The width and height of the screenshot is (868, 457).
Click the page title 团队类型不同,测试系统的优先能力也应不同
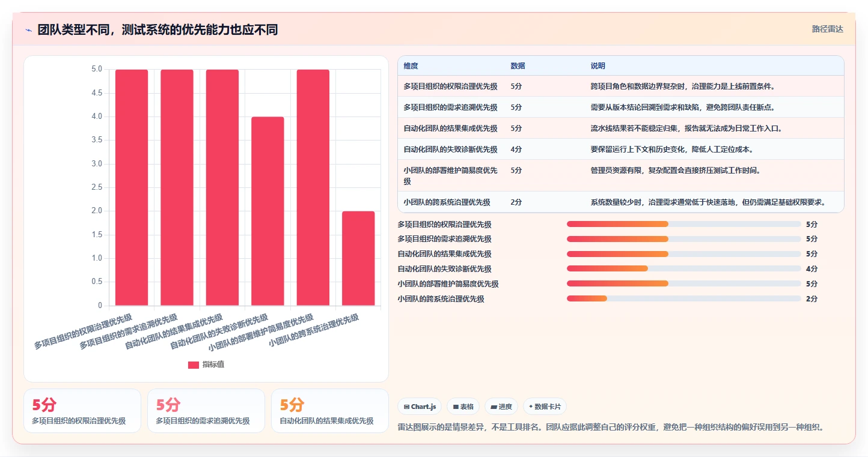pos(157,30)
